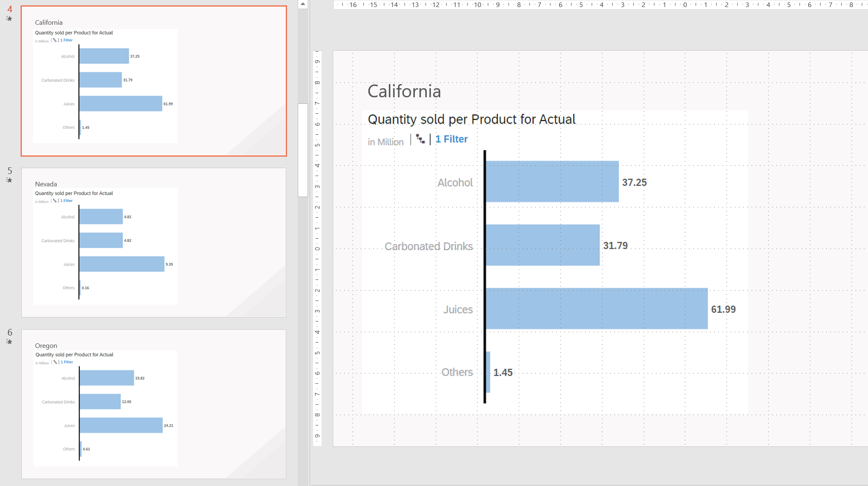Screen dimensions: 868x486
Task: Click the horizontal ruler above the slide
Action: point(601,5)
